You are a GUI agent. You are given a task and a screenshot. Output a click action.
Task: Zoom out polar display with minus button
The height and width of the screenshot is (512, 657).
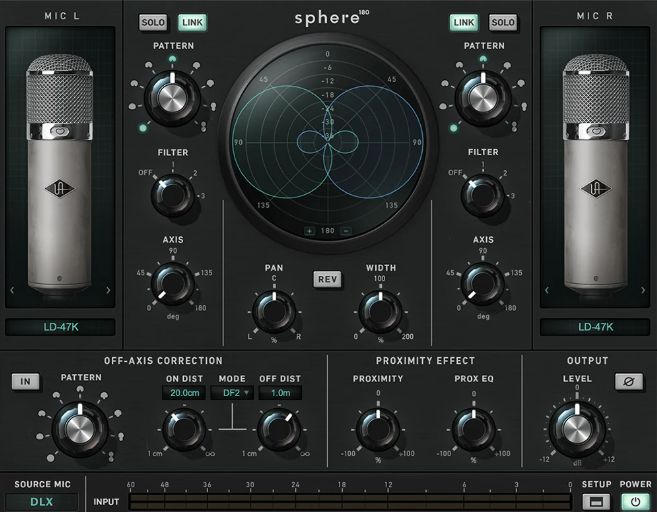(346, 231)
